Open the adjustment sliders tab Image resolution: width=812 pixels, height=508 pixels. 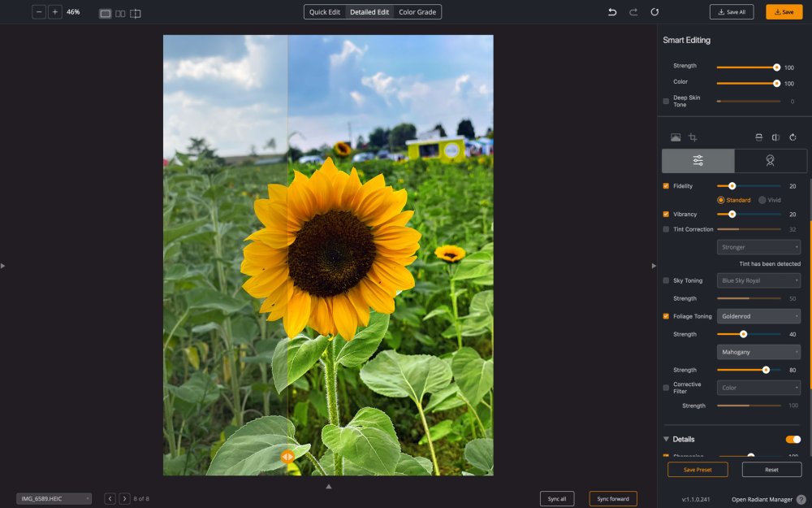coord(698,161)
